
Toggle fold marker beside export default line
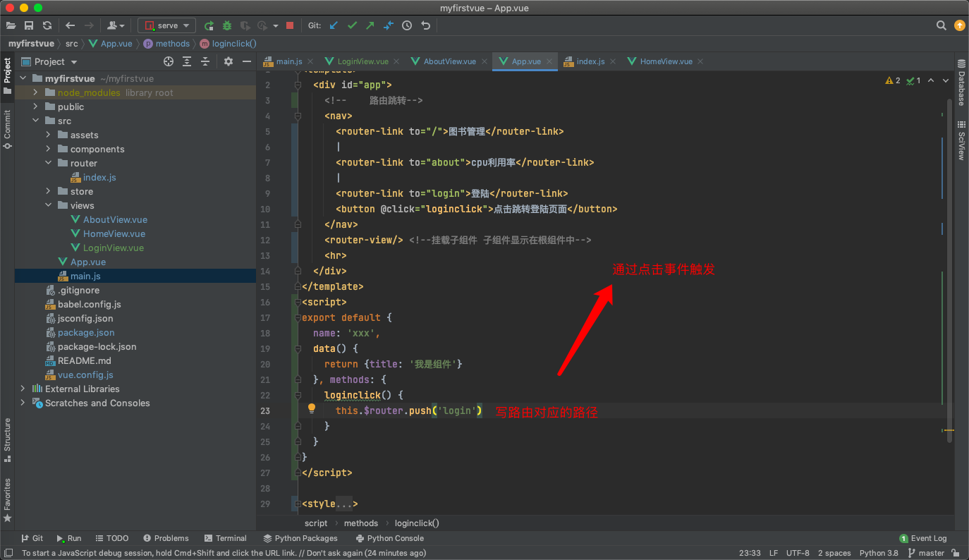pyautogui.click(x=298, y=317)
